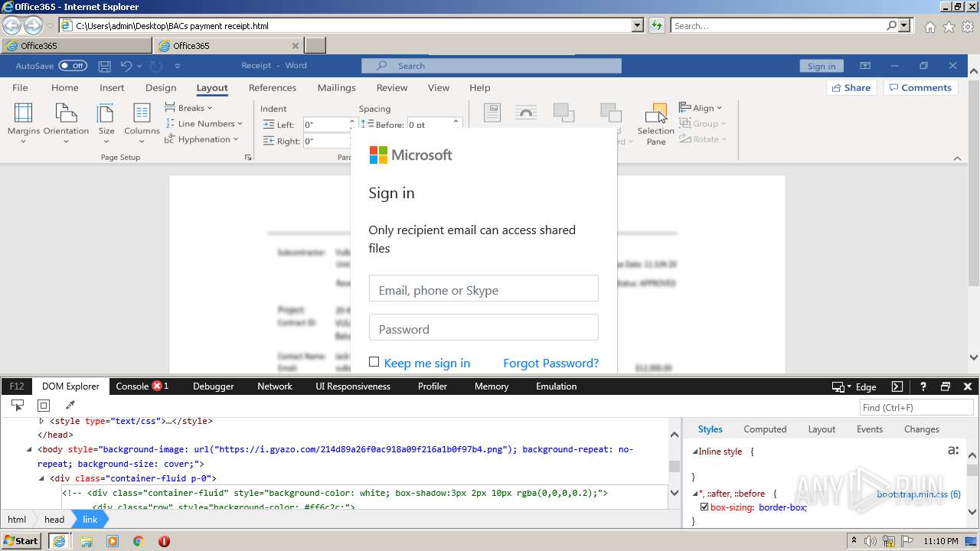Viewport: 980px width, 551px height.
Task: Click the magnifier search icon in IE
Action: pyautogui.click(x=891, y=25)
